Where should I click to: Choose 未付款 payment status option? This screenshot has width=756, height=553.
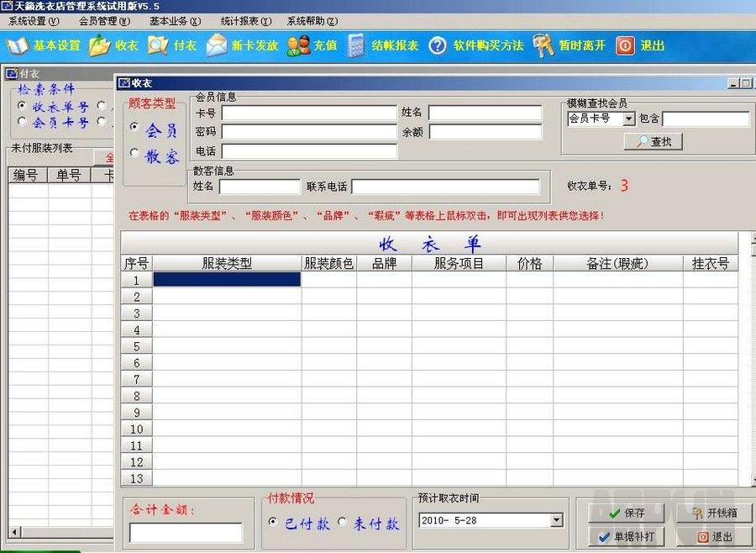click(343, 522)
